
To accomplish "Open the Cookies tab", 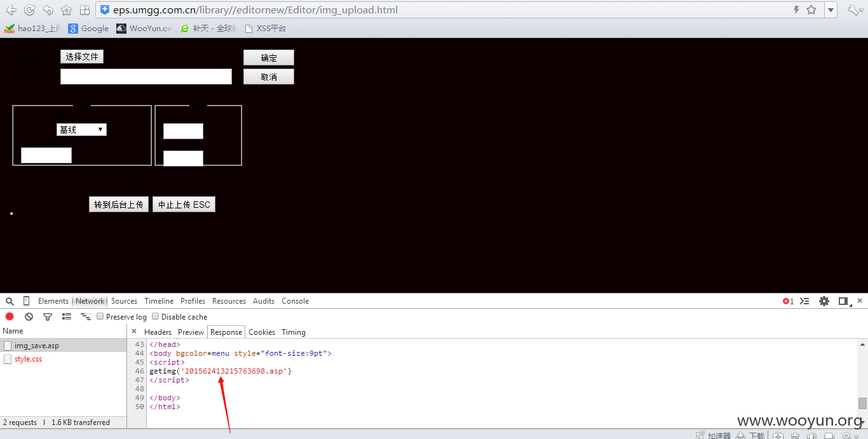I will [262, 332].
